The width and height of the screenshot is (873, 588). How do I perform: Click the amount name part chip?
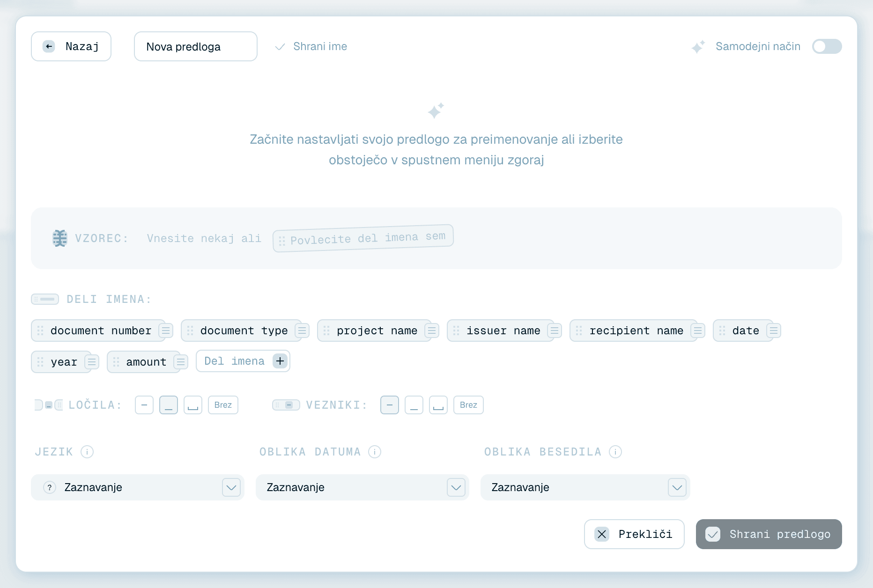(144, 362)
